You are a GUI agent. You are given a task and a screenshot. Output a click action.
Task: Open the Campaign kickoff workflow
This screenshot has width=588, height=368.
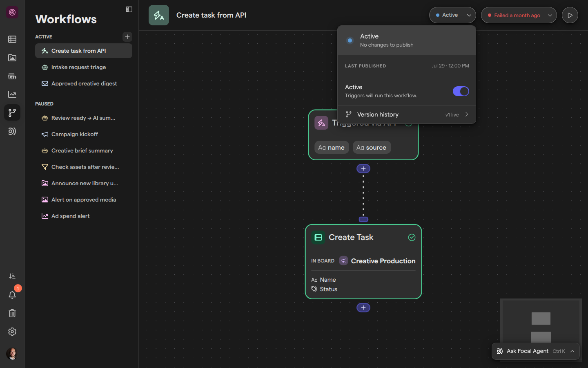84,134
